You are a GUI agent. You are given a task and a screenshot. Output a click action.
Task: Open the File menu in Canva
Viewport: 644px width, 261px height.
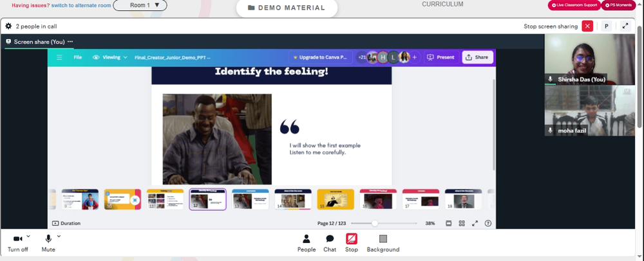point(78,57)
